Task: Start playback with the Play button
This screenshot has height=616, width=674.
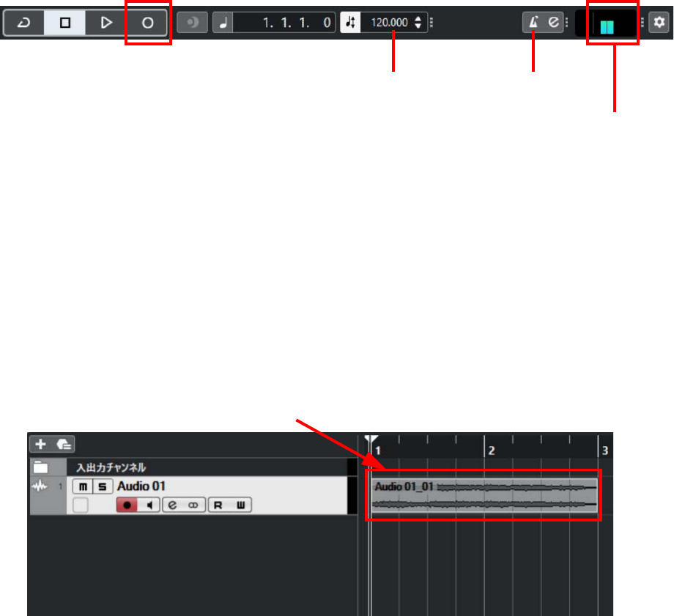Action: [105, 23]
